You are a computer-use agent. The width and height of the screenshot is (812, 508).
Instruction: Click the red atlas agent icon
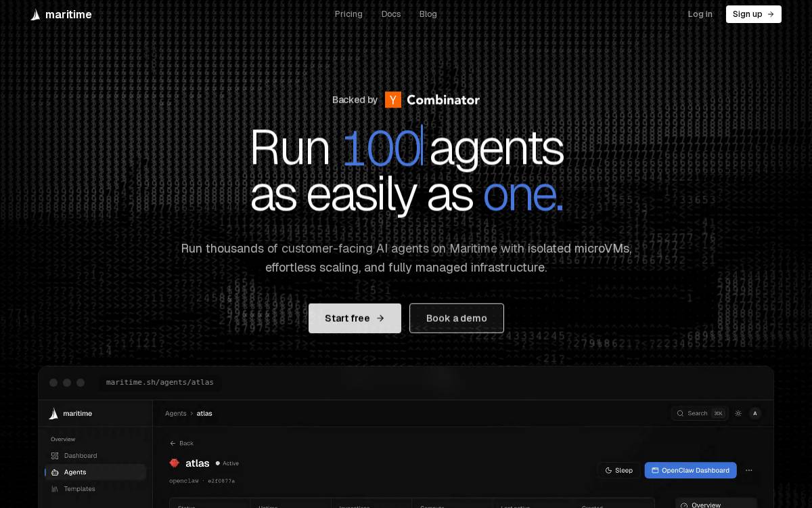pos(175,463)
